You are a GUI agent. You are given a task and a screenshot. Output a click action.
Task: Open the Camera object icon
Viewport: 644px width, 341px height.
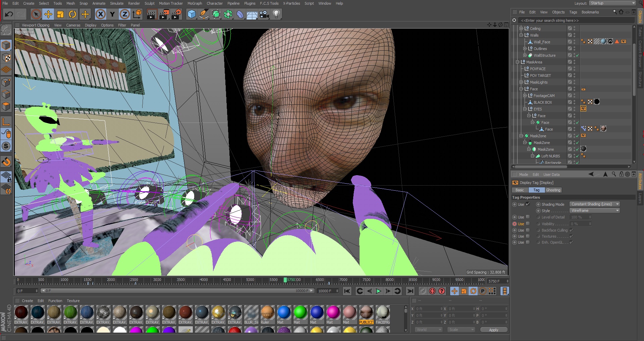point(264,14)
